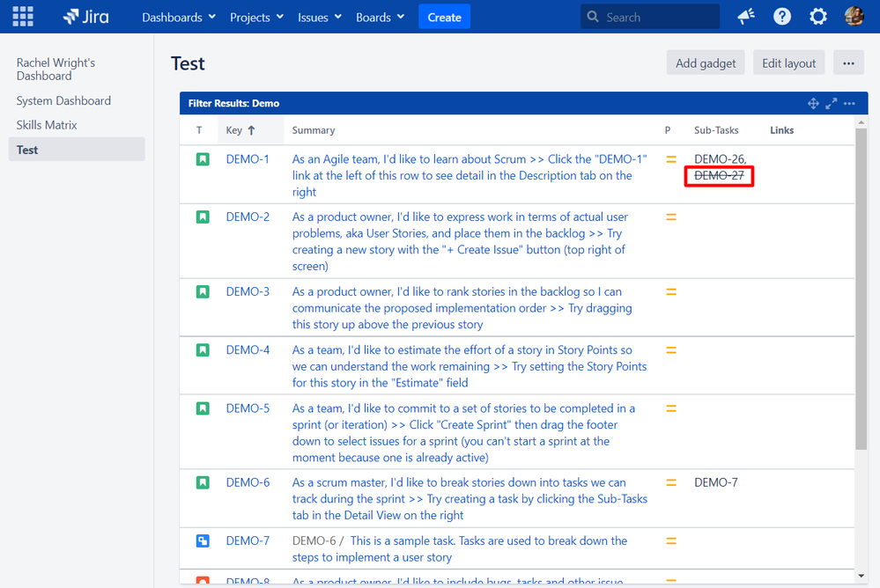Click the story type icon for DEMO-4
The image size is (880, 588).
(203, 350)
